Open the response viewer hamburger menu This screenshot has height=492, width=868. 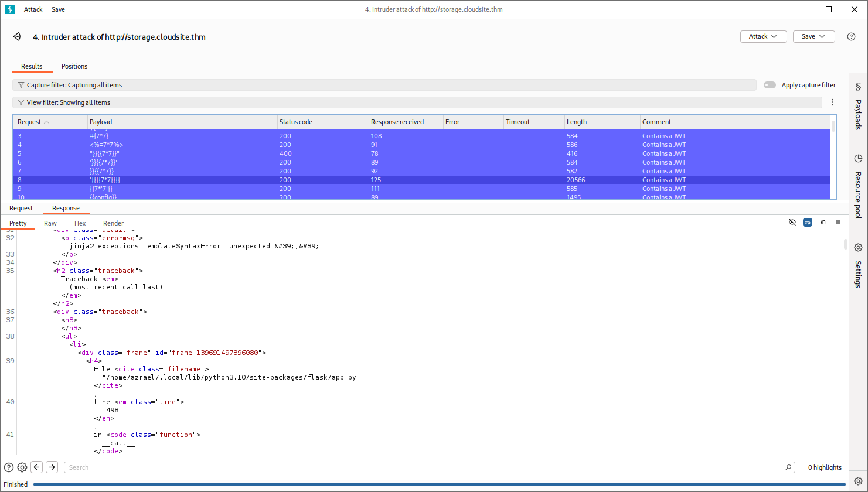pos(838,223)
